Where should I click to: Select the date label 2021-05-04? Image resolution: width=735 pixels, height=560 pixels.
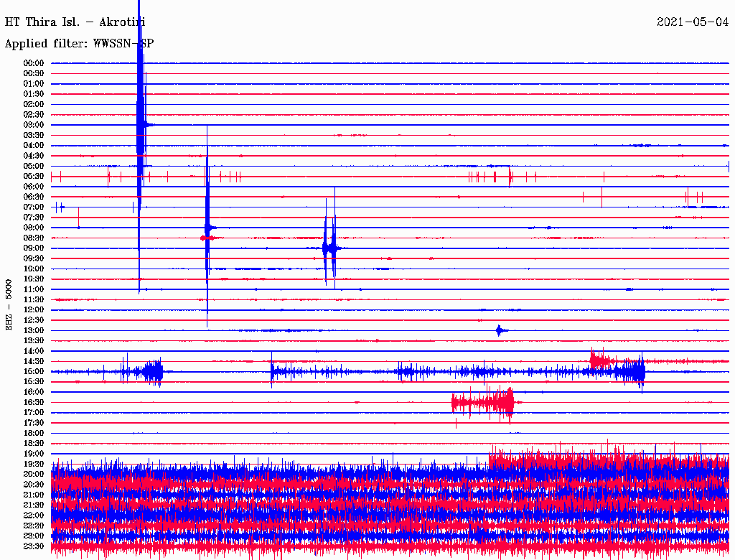coord(693,22)
